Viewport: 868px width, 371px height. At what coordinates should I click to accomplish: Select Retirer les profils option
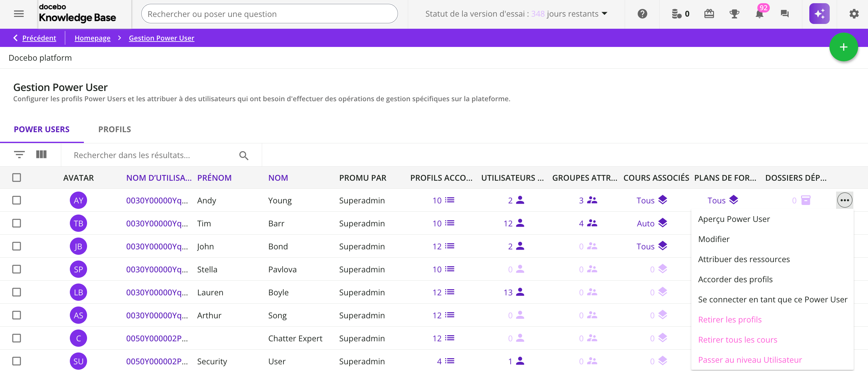(x=730, y=320)
